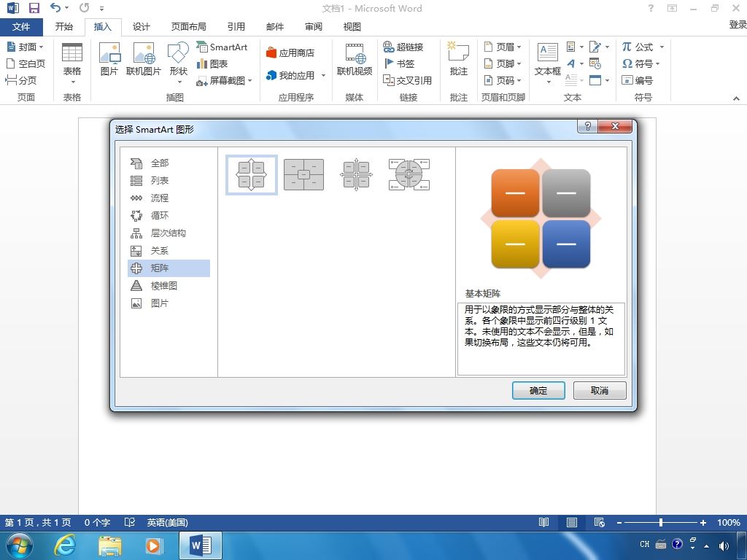Click the volume speaker tray icon
The image size is (747, 560).
(x=724, y=545)
